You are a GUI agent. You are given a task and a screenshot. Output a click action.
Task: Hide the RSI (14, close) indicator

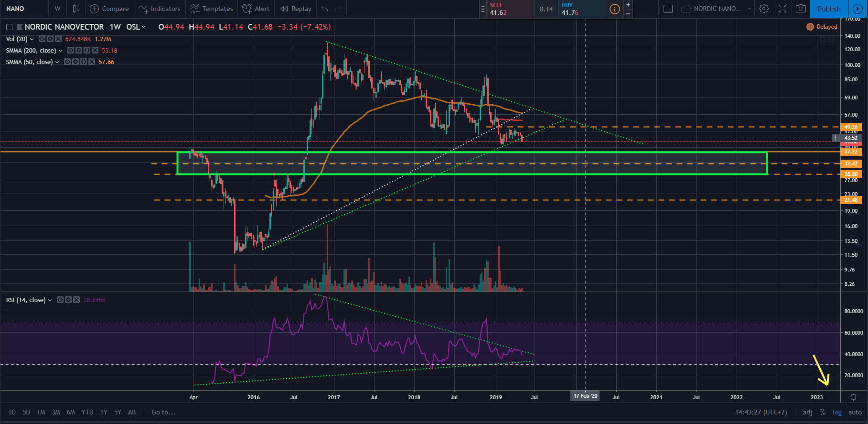(x=60, y=300)
